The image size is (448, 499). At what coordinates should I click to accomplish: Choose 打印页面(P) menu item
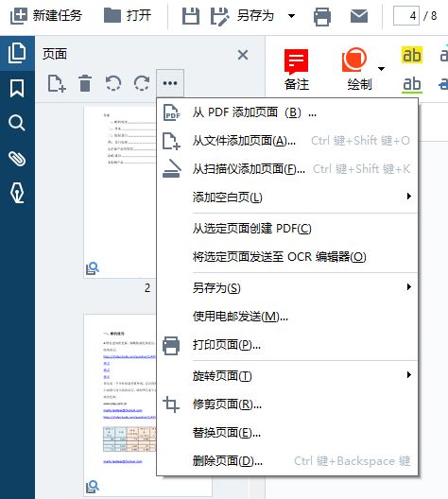(287, 345)
